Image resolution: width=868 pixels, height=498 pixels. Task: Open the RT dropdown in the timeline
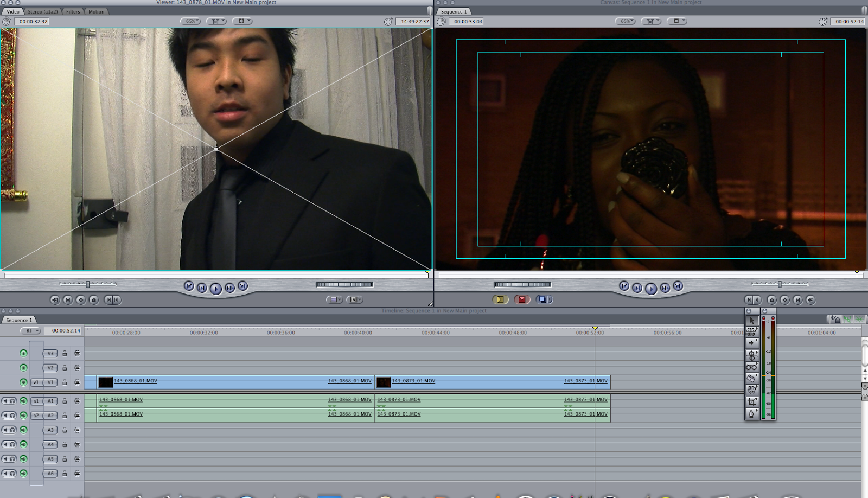pyautogui.click(x=31, y=330)
